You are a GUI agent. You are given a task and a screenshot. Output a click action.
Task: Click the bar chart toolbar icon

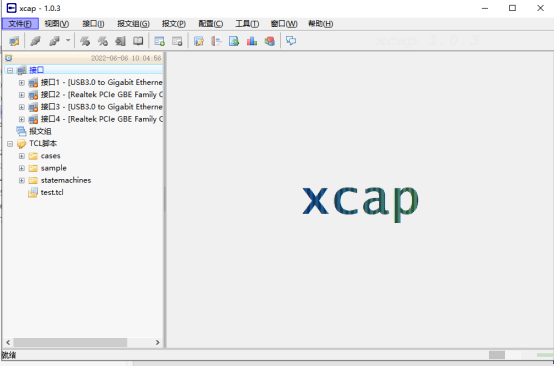tap(252, 41)
